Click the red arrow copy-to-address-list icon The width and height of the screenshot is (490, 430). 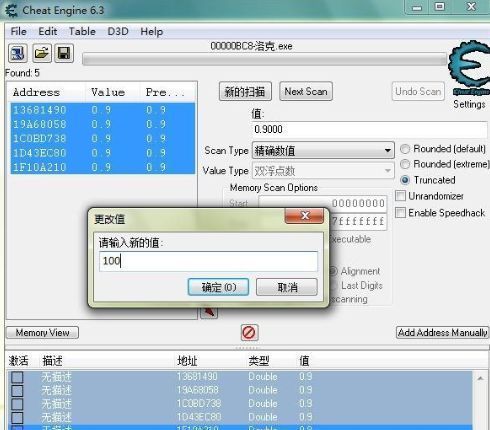(x=209, y=313)
